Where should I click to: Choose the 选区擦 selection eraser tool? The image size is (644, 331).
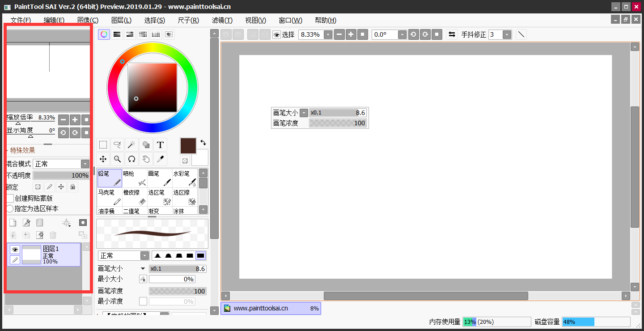coord(185,197)
